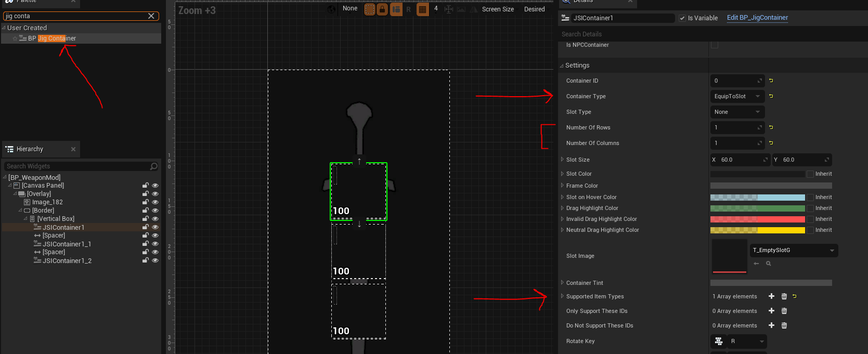Check Inherit for Slot on Hover Color
The height and width of the screenshot is (354, 868).
pos(810,198)
